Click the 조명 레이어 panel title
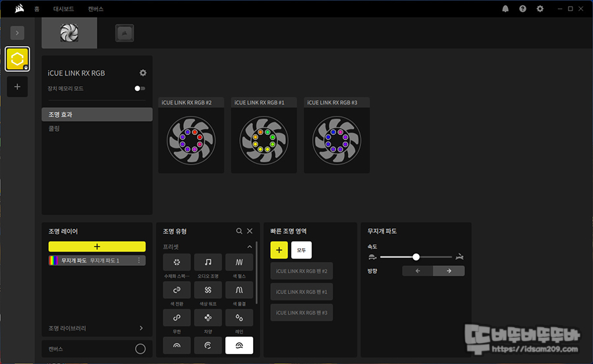The height and width of the screenshot is (364, 593). tap(63, 231)
